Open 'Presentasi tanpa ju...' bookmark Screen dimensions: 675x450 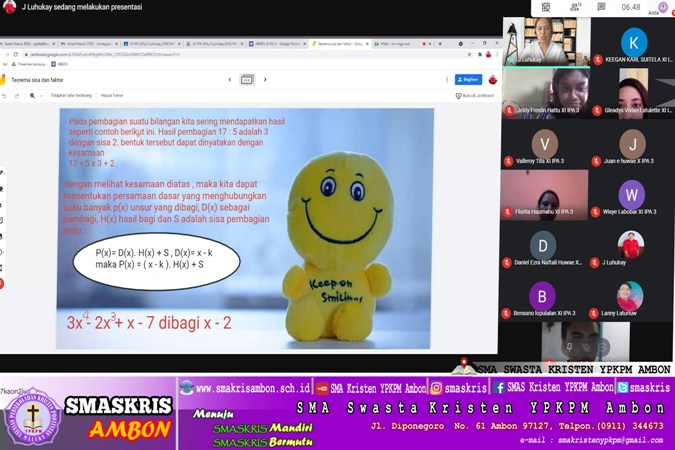tap(28, 64)
